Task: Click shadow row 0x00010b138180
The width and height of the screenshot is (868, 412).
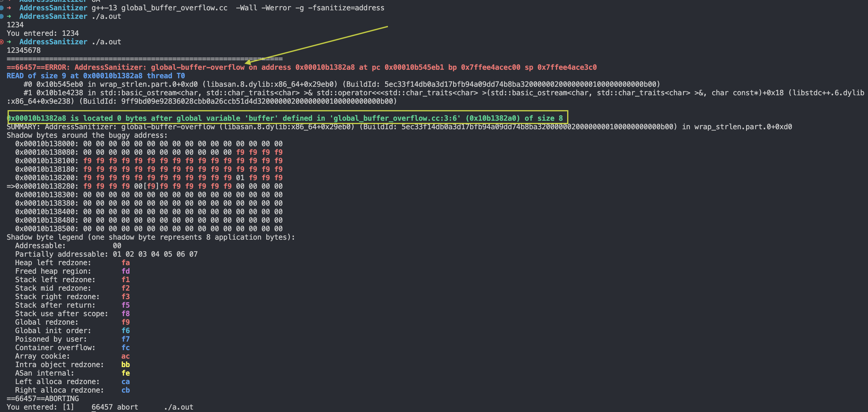Action: coord(149,169)
